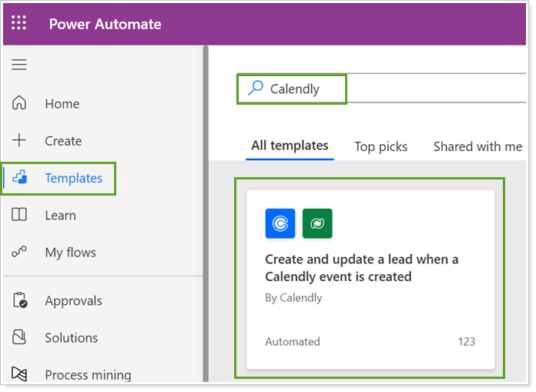The width and height of the screenshot is (536, 392).
Task: Click the blue Calendly connector icon
Action: [x=280, y=223]
